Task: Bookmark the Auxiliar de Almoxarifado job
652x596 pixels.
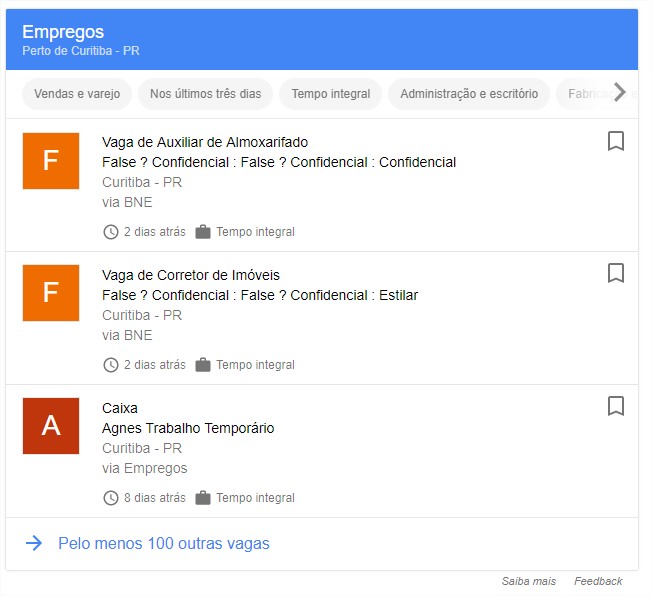Action: (616, 141)
